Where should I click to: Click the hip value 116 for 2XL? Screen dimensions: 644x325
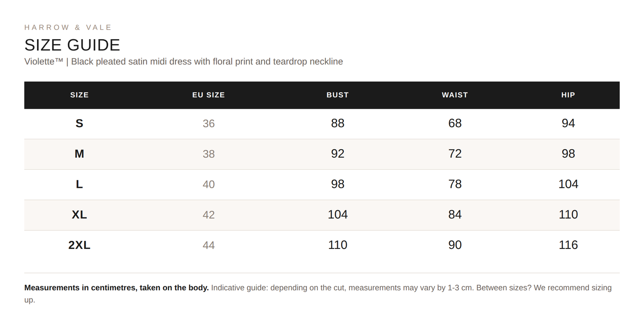tap(568, 245)
